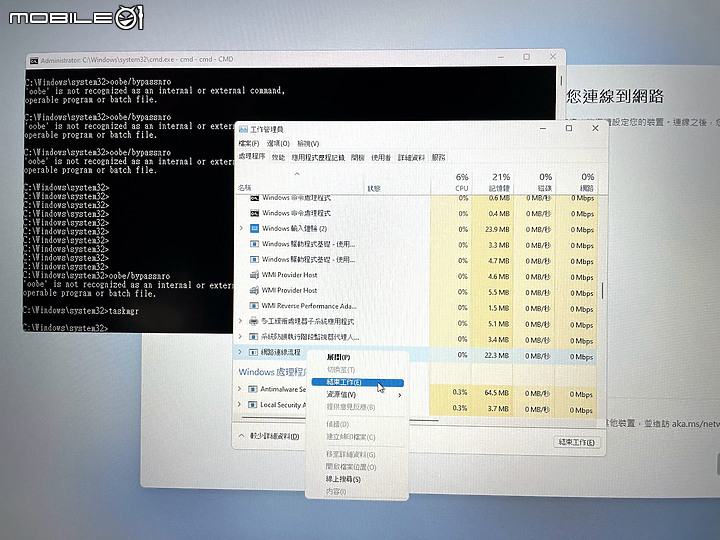Expand the Local Security Authority row
This screenshot has height=540, width=720.
point(240,405)
